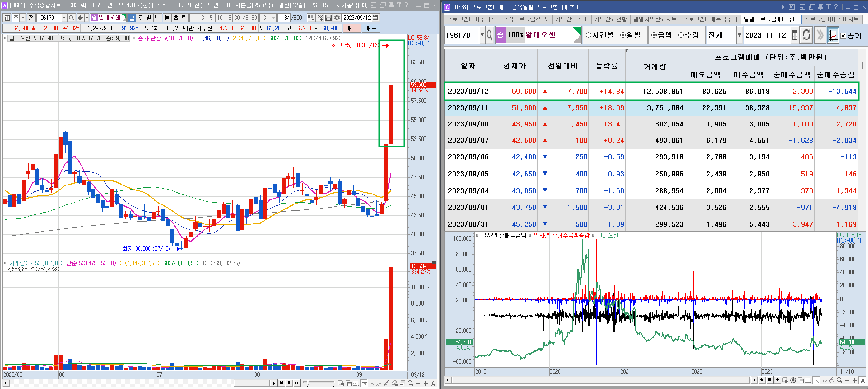Click the indicator-add icon next to 84/600
The height and width of the screenshot is (389, 868).
point(311,18)
